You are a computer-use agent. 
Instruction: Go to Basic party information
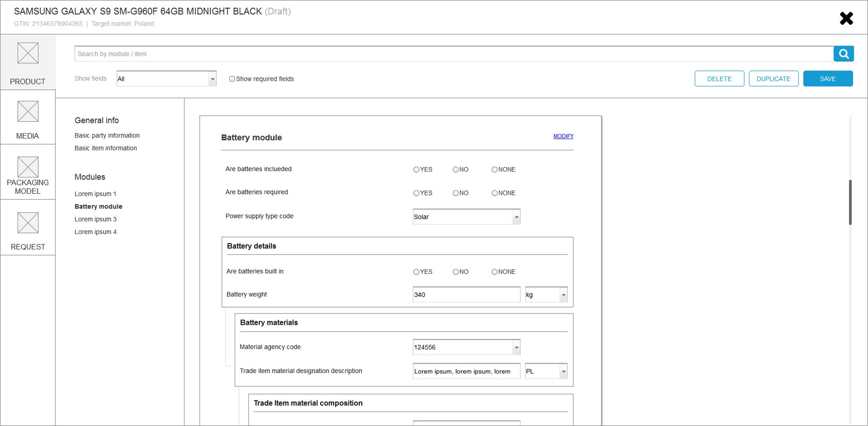point(107,136)
